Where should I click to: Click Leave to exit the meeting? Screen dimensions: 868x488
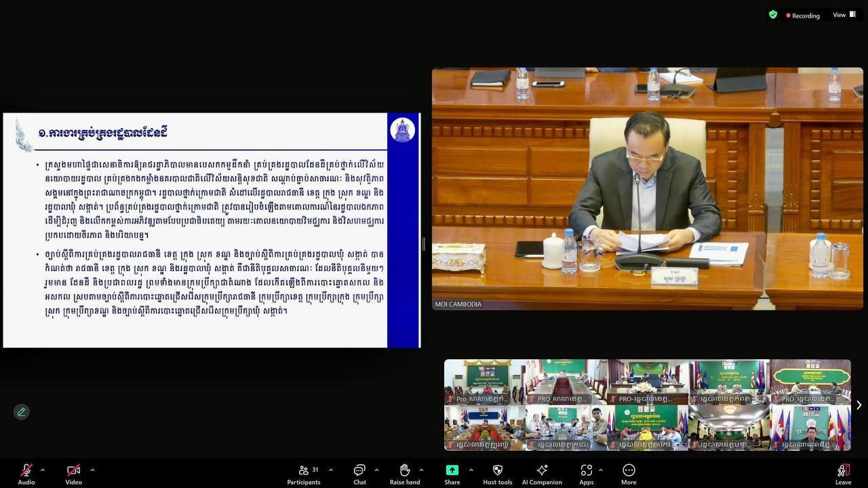[x=843, y=473]
